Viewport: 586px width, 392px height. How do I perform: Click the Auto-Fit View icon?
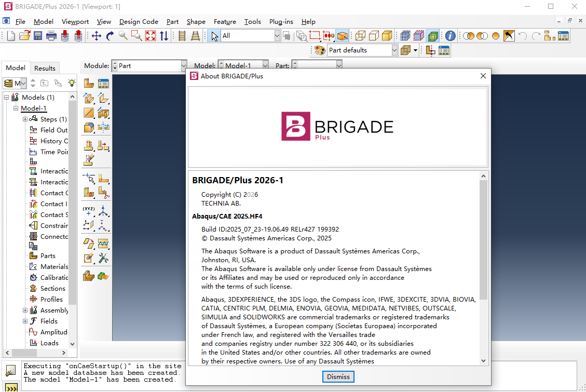(151, 36)
